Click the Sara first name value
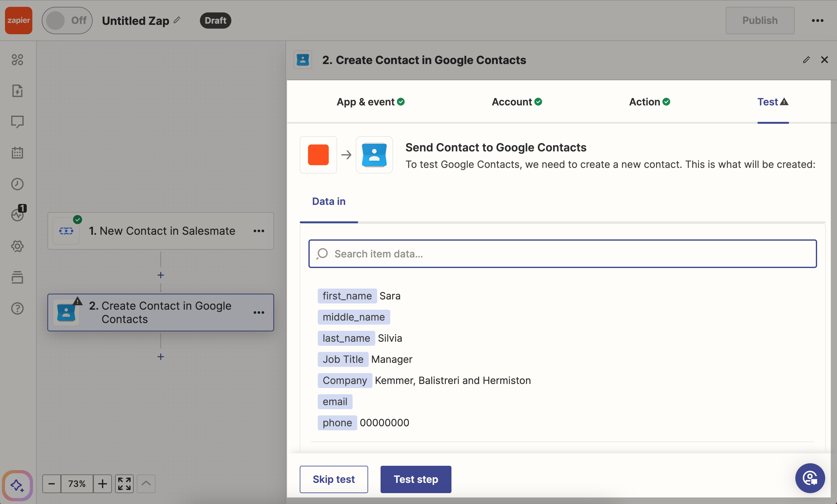 [x=390, y=296]
